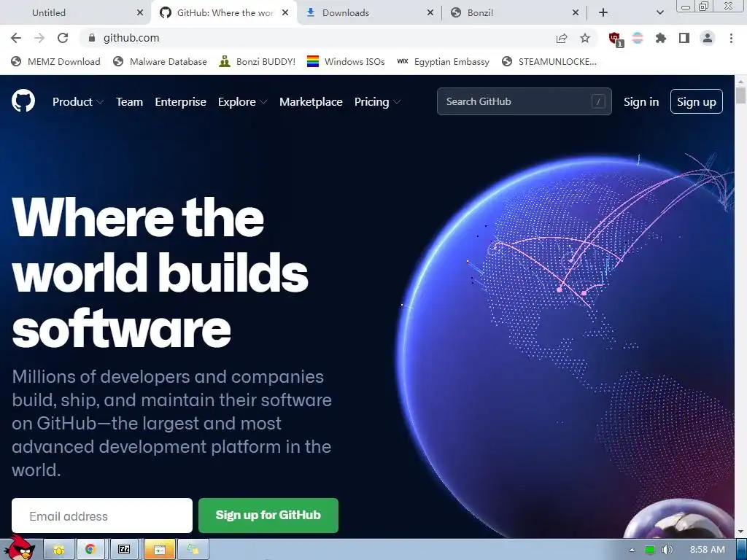Share this page via the share icon
The height and width of the screenshot is (560, 747).
tap(562, 38)
